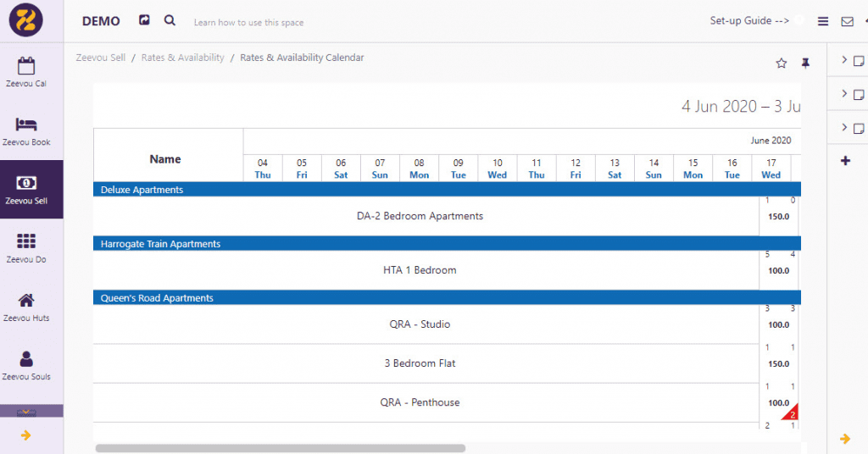Expand second right-panel chevron
The image size is (868, 454).
(844, 93)
